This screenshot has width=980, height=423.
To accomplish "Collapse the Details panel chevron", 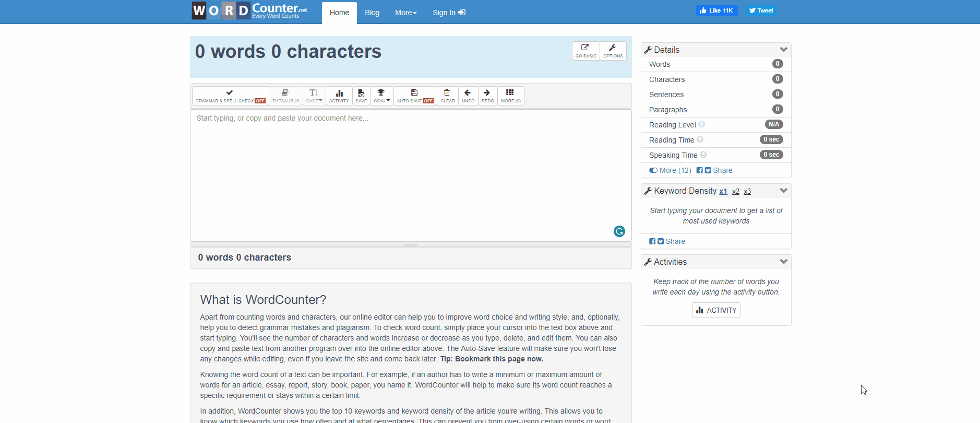I will tap(783, 50).
